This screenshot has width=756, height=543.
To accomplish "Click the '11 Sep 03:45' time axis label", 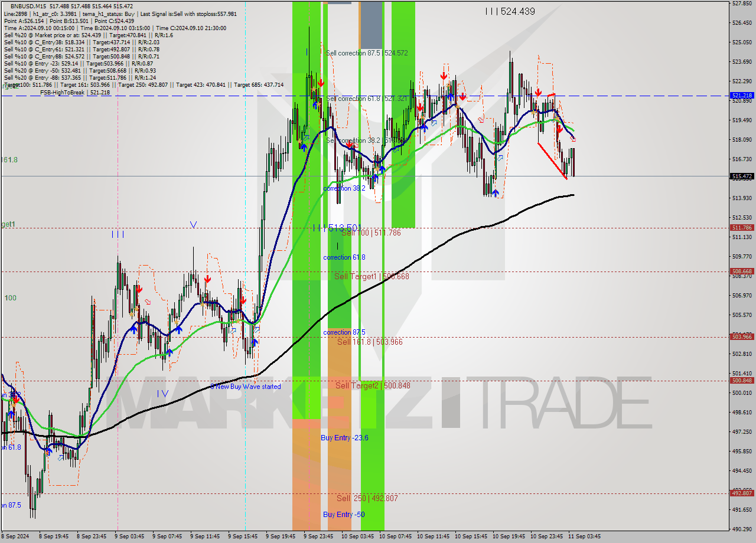I will pos(585,537).
